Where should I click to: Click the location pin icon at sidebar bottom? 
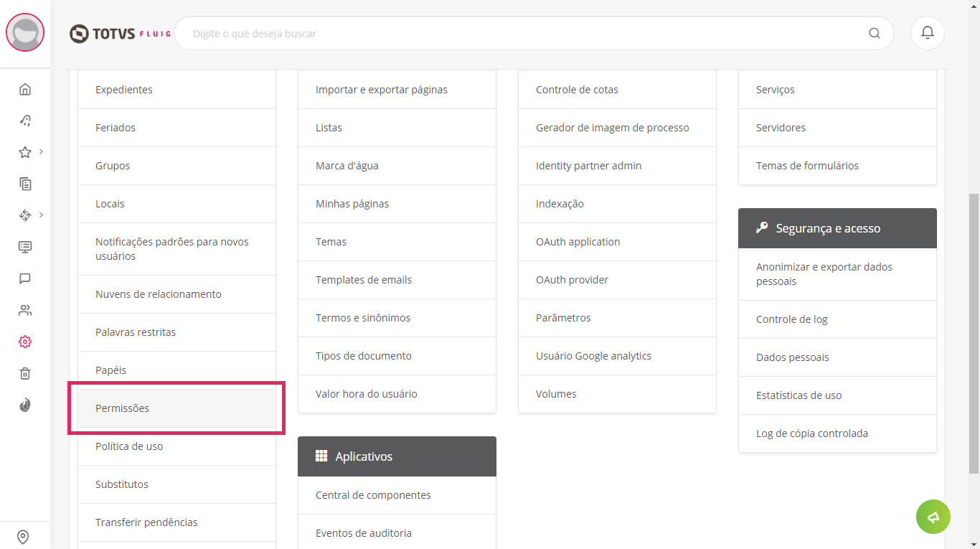[x=23, y=537]
